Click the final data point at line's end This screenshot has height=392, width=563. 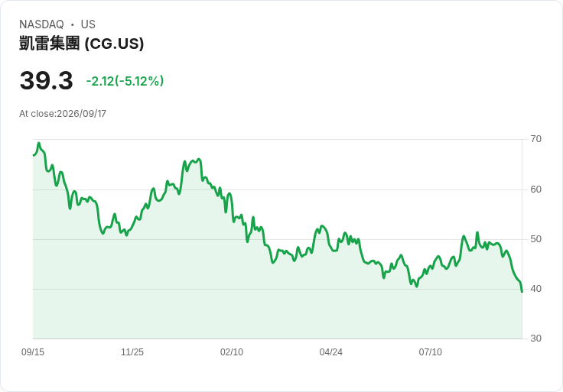point(522,292)
